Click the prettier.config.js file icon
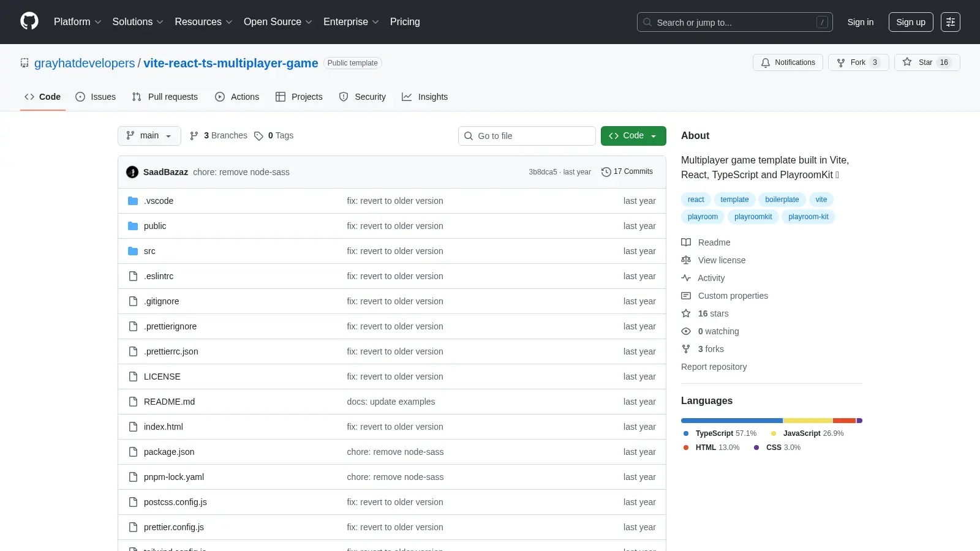 pos(133,527)
